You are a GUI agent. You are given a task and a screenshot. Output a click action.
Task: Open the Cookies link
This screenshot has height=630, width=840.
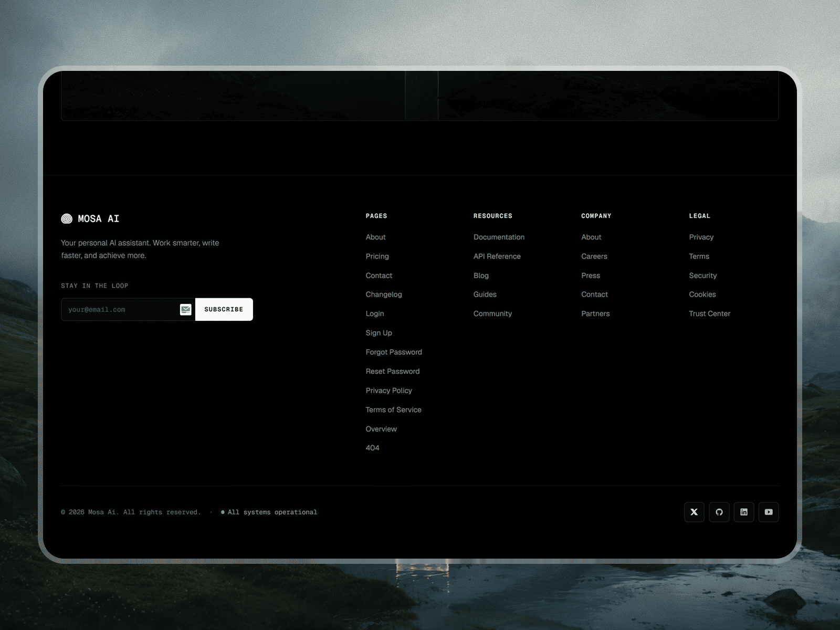702,295
